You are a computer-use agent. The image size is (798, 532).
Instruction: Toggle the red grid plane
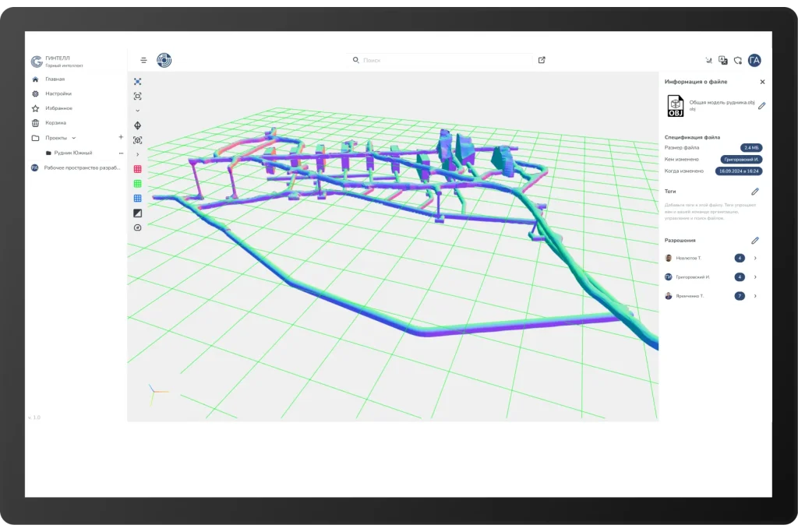[138, 169]
